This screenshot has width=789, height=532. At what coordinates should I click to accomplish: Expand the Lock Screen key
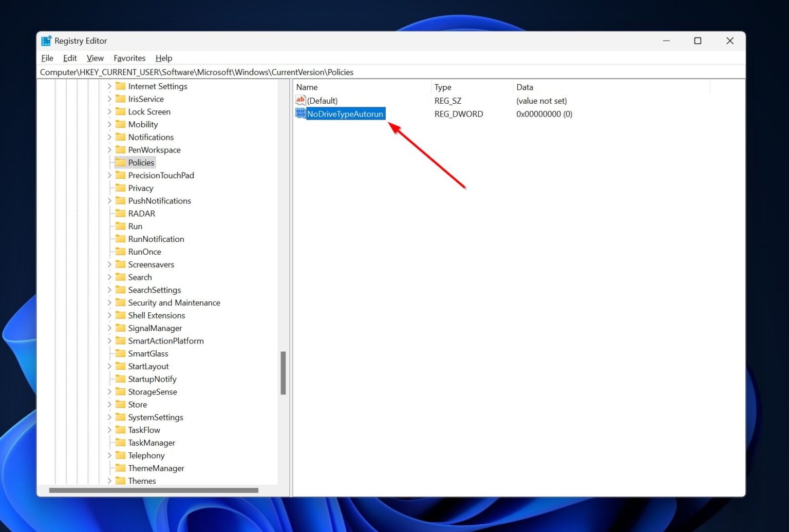tap(109, 111)
